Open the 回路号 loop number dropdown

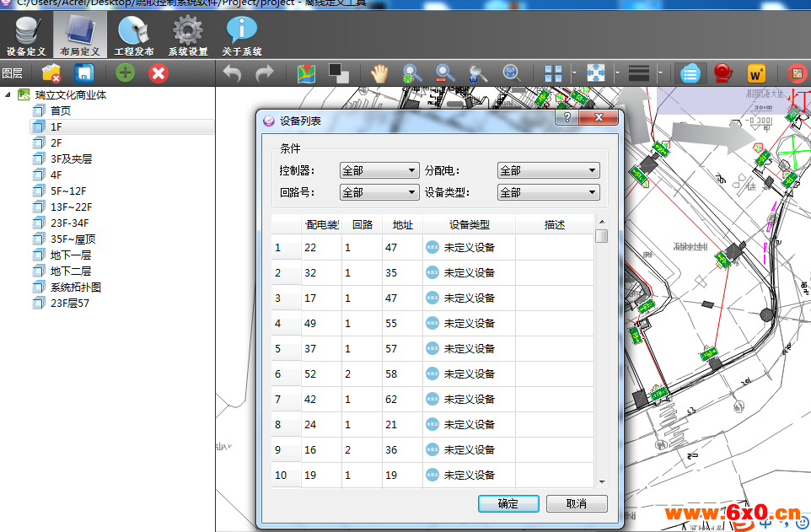pos(379,192)
